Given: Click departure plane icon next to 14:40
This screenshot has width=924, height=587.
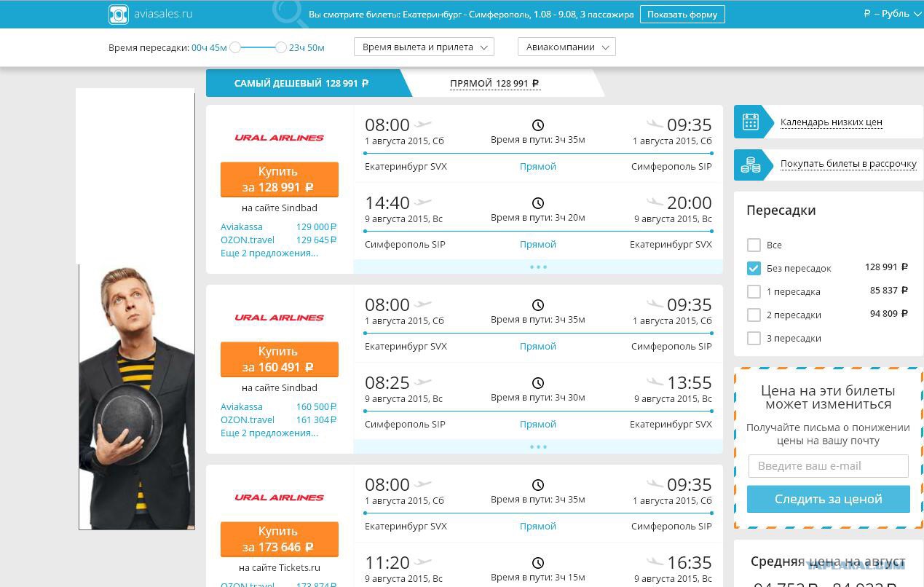Looking at the screenshot, I should tap(423, 202).
